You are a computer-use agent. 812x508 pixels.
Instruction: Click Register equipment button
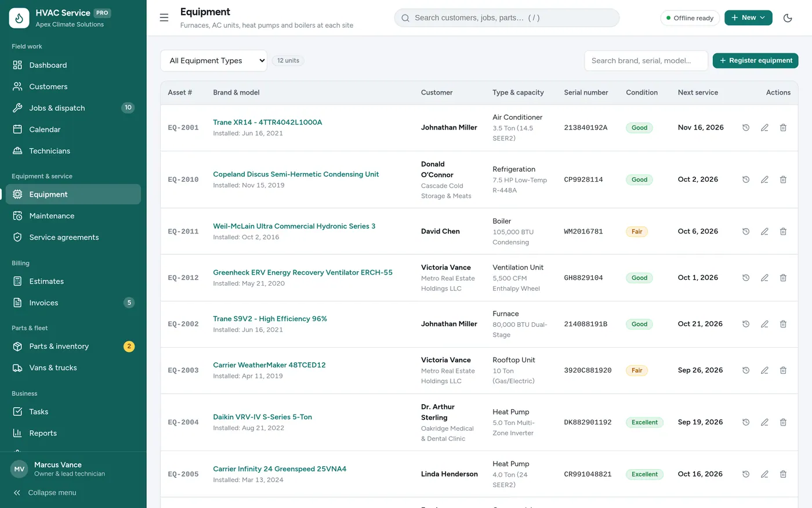point(755,60)
